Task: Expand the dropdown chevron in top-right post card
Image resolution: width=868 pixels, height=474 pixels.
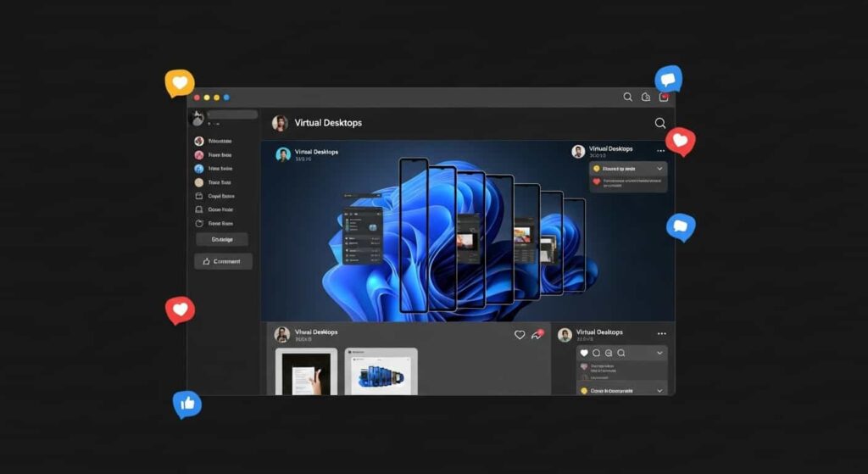Action: click(x=659, y=169)
